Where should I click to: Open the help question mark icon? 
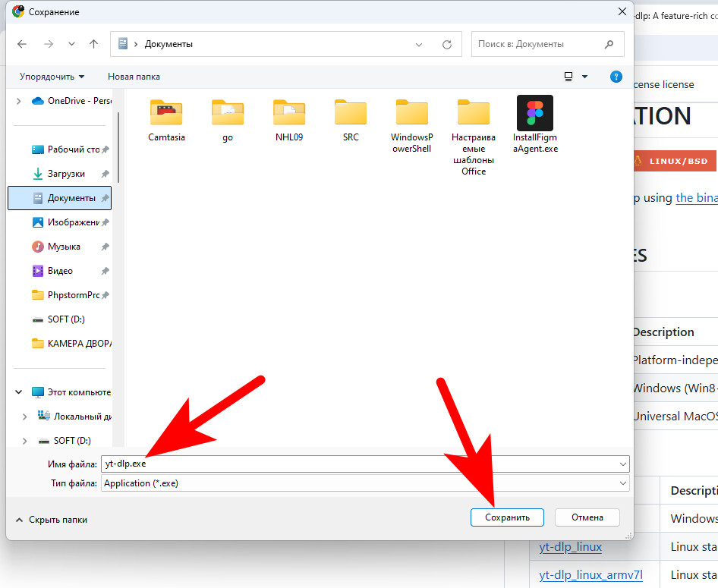(x=616, y=77)
